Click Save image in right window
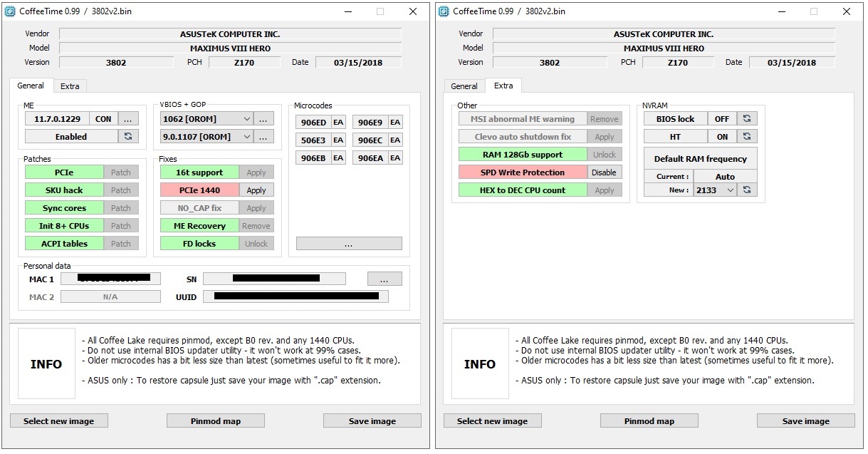Screen dimensions: 868x454 click(x=806, y=421)
